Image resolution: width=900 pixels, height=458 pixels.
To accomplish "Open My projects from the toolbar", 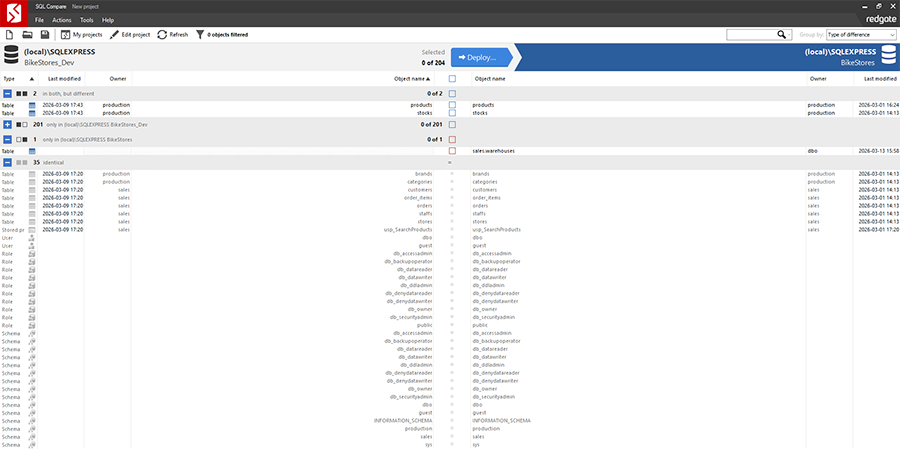I will pos(81,34).
